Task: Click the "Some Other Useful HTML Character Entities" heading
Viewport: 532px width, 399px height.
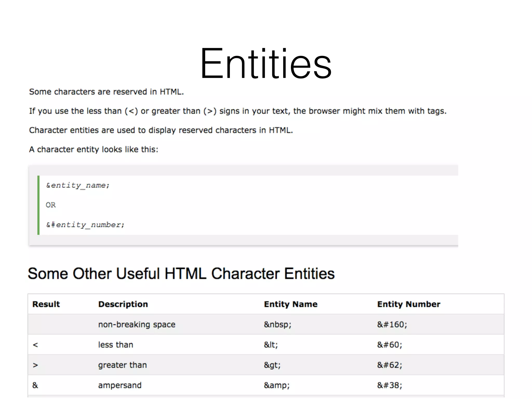Action: 181,273
